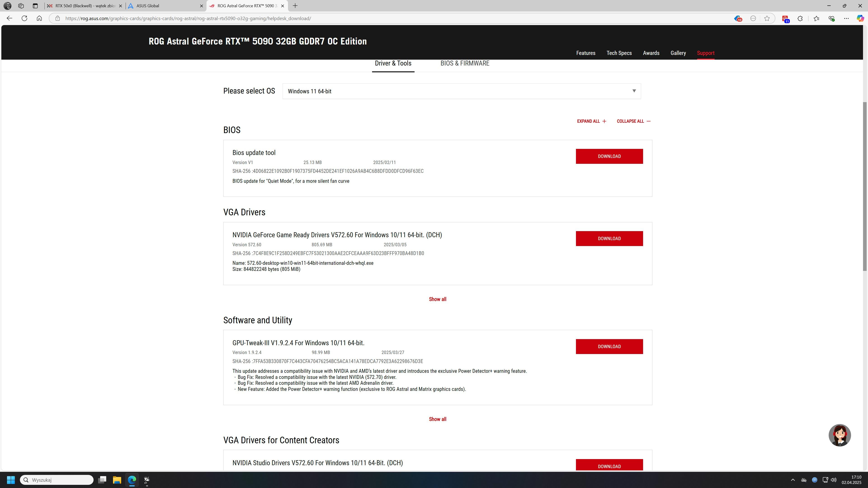Open the Windows 11 64-bit OS dropdown
The width and height of the screenshot is (868, 488).
pos(461,91)
